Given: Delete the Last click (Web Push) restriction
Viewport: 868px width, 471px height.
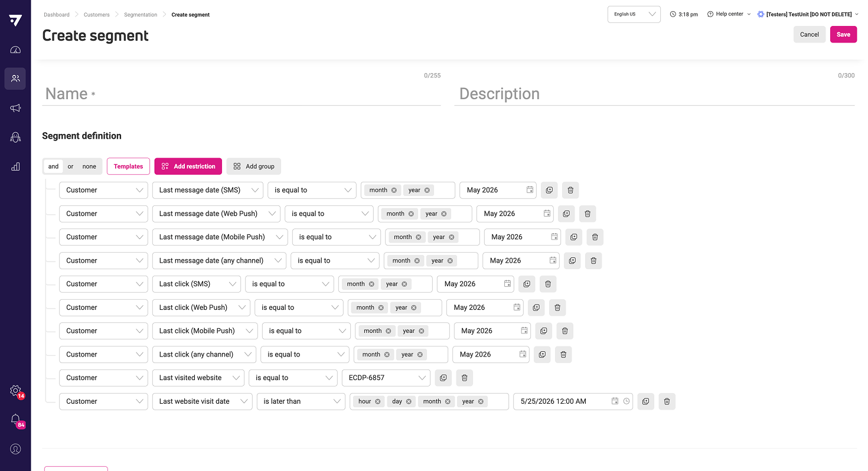Looking at the screenshot, I should point(557,308).
